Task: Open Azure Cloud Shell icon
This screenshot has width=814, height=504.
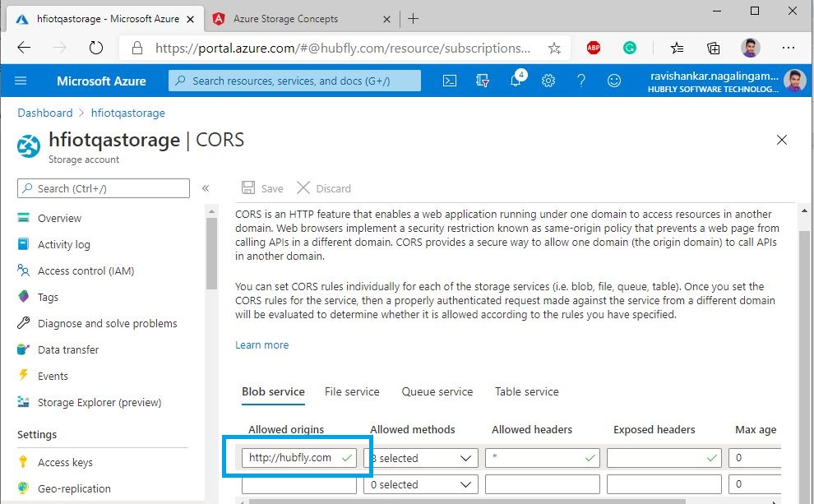Action: tap(450, 81)
